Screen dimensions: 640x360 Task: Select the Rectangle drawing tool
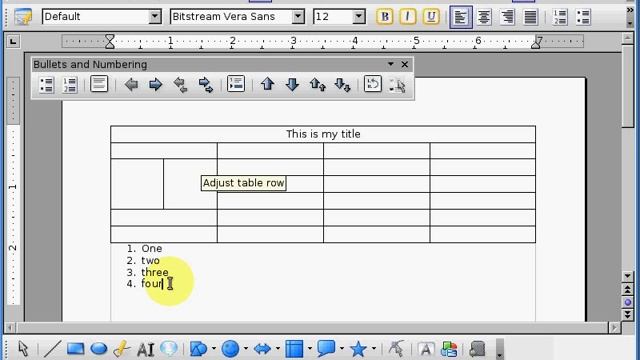[x=76, y=349]
